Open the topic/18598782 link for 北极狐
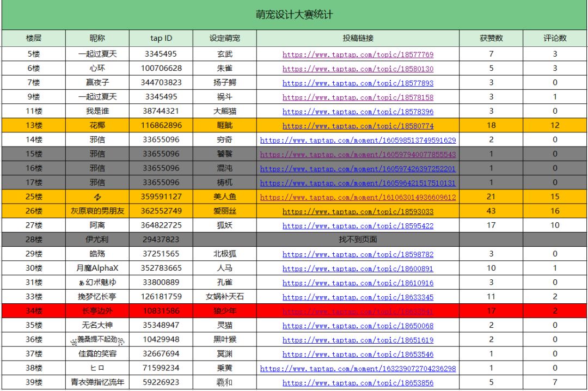This screenshot has height=391, width=588. (x=358, y=254)
